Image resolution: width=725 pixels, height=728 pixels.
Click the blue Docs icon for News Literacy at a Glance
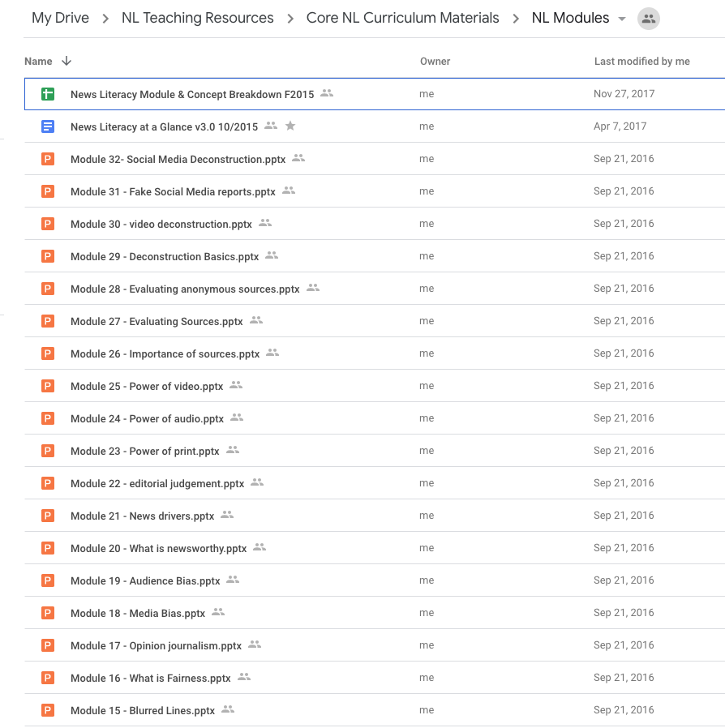(48, 126)
